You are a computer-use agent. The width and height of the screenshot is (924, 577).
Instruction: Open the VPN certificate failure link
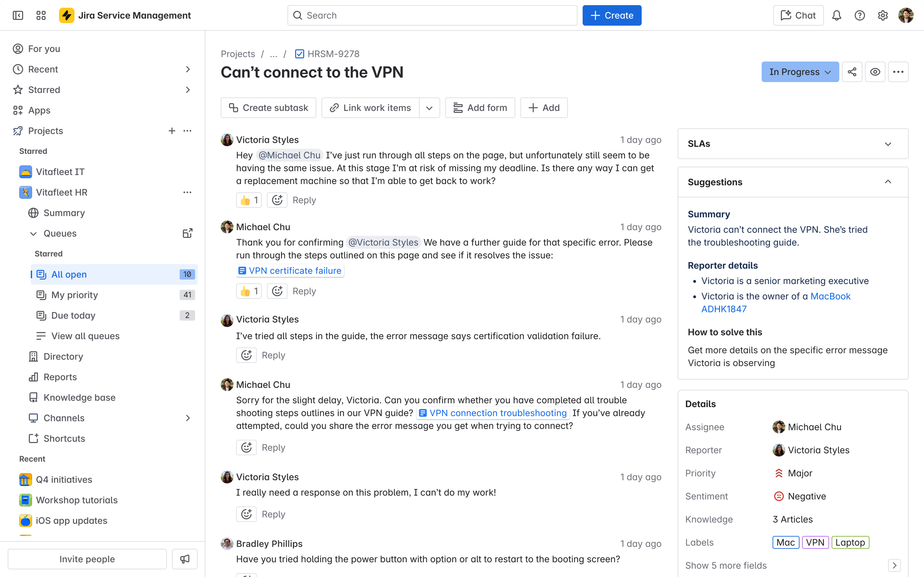291,271
